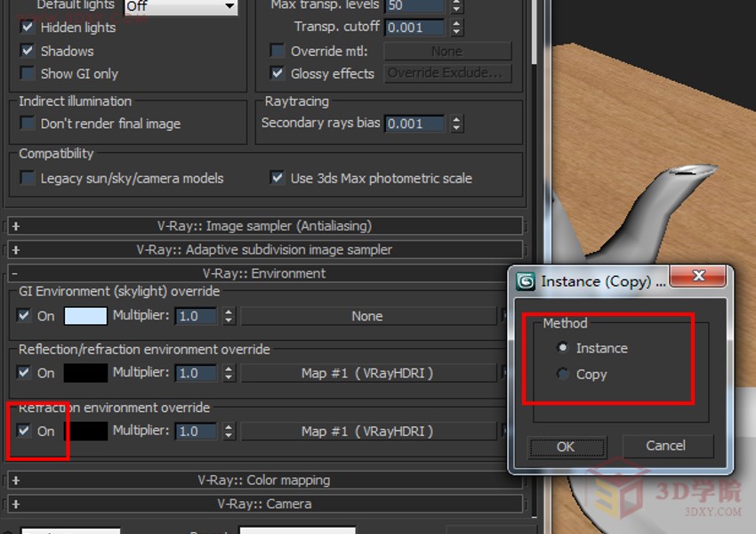This screenshot has width=756, height=534.
Task: Expand the V-Ray Camera rollout
Action: click(x=264, y=504)
